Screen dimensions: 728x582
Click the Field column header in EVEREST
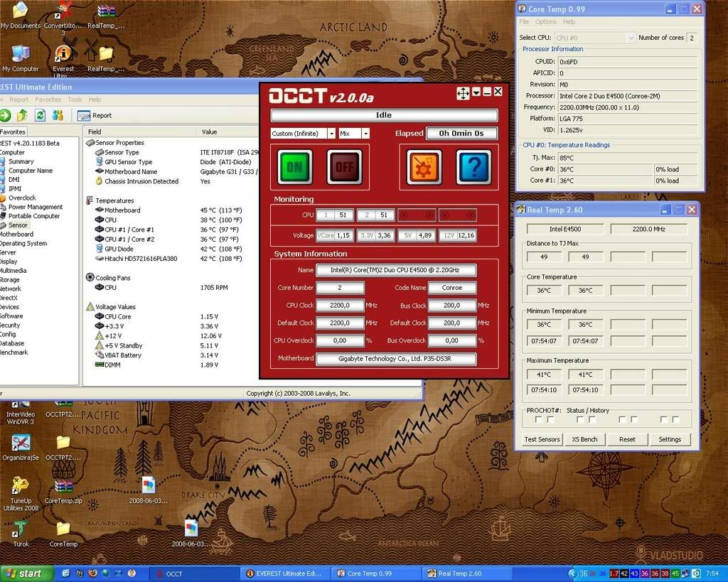click(x=140, y=131)
